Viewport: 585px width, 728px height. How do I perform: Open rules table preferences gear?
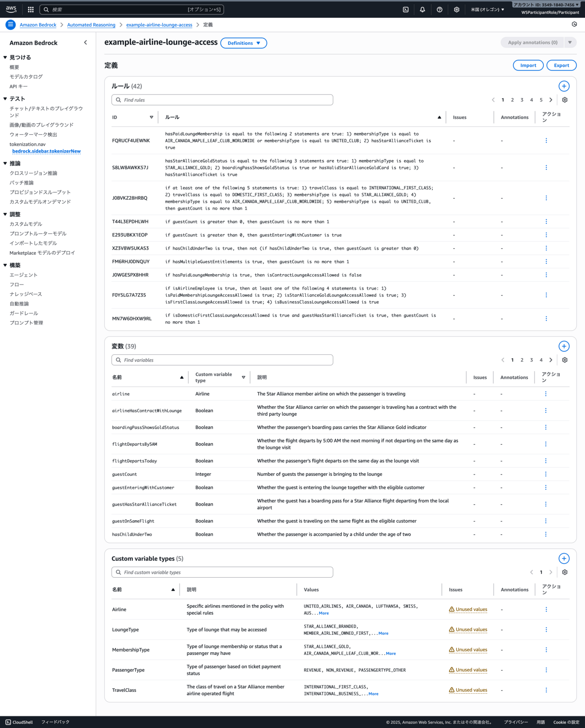(x=564, y=100)
